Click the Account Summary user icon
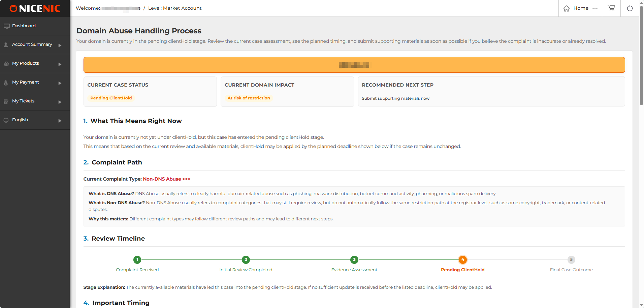This screenshot has height=308, width=644. pyautogui.click(x=6, y=45)
